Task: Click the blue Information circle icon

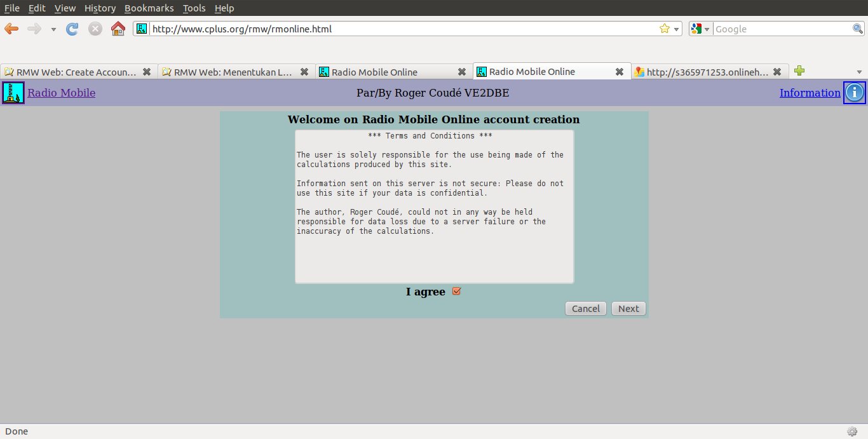Action: point(855,93)
